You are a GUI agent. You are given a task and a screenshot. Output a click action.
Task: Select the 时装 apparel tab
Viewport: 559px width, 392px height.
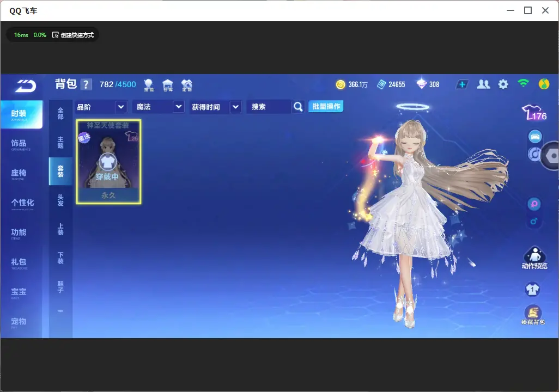pyautogui.click(x=21, y=114)
